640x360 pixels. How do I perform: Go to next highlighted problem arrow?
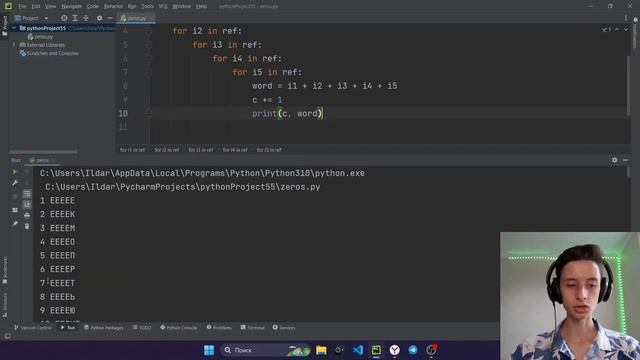pos(626,29)
